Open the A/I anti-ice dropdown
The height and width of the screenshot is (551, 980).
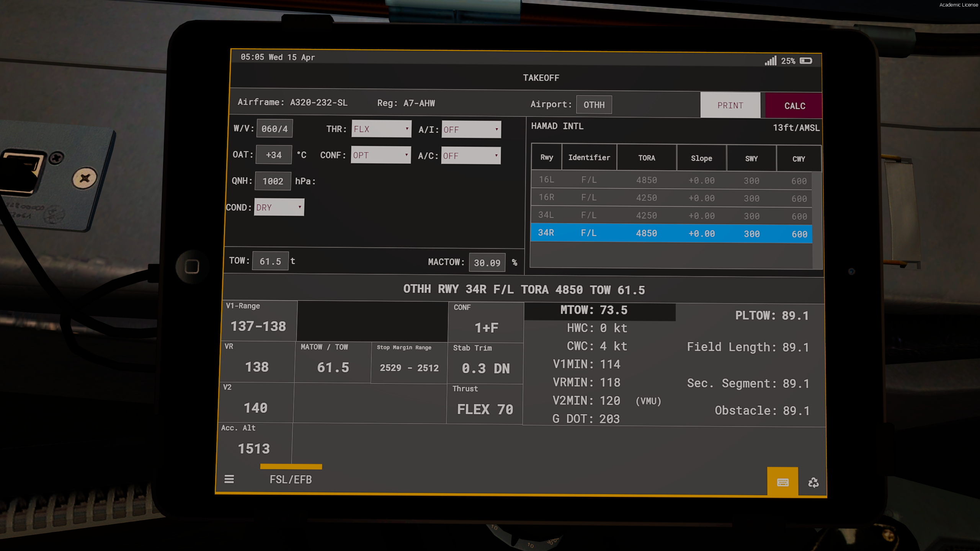(x=471, y=129)
